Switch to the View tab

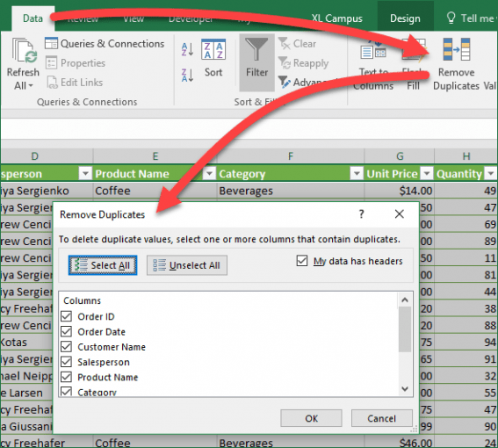[x=134, y=18]
